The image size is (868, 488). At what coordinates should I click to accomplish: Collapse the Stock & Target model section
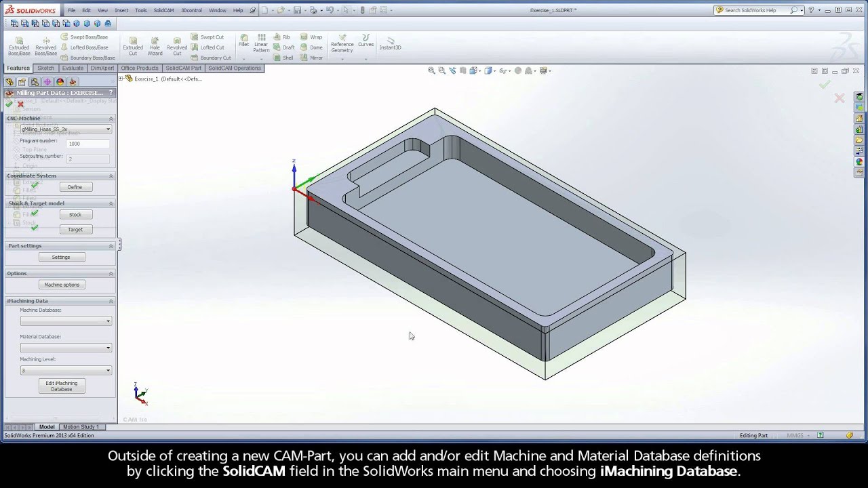click(111, 203)
